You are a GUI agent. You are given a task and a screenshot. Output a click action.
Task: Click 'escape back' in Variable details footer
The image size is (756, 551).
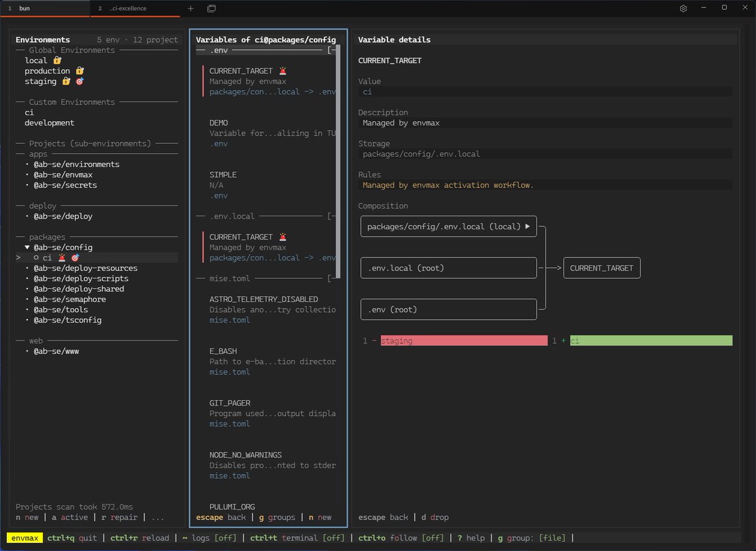point(383,517)
